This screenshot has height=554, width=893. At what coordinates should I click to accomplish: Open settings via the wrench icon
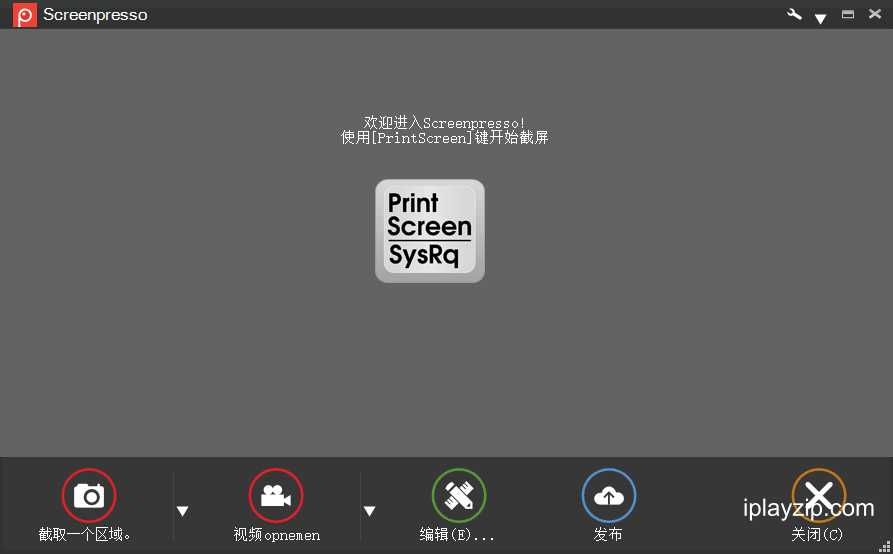(794, 14)
